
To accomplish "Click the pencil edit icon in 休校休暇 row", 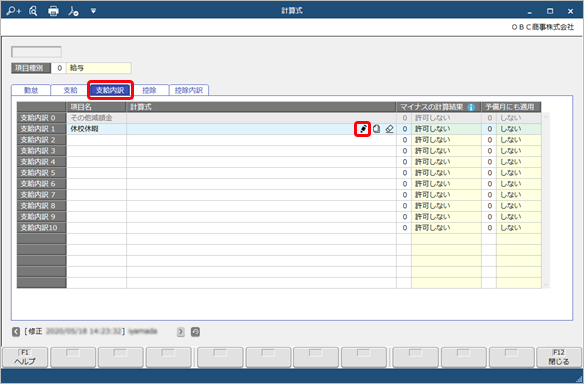I will click(x=363, y=129).
